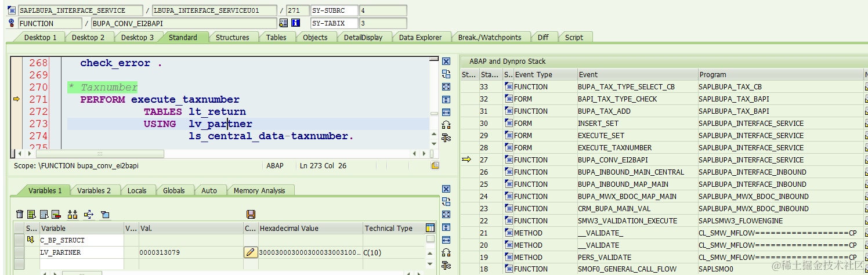Click the four-squares icon in Variables toolbar
This screenshot has height=275, width=868.
73,215
